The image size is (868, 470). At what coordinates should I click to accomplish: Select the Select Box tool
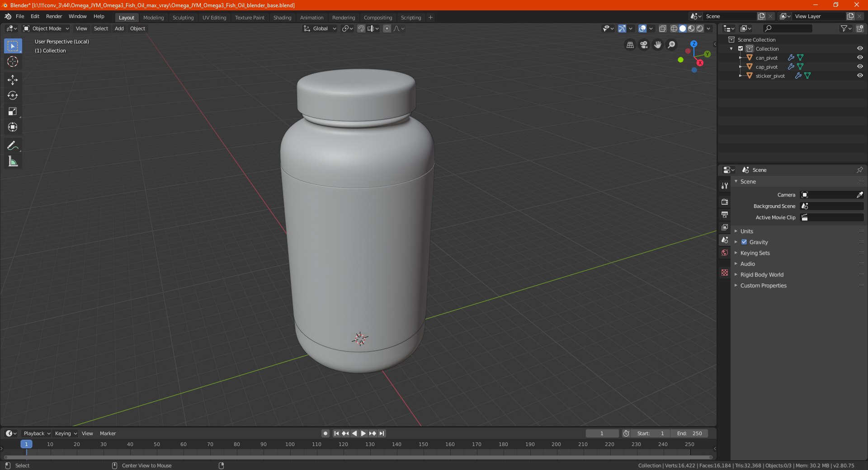pos(13,46)
